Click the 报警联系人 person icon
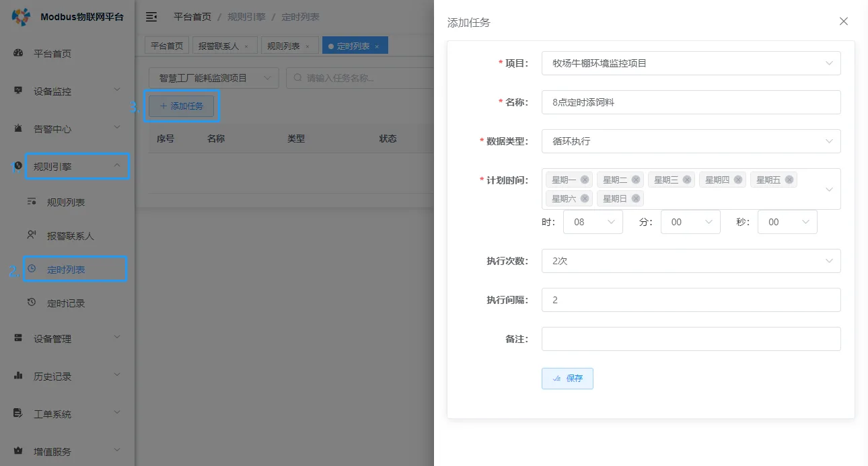 point(32,235)
